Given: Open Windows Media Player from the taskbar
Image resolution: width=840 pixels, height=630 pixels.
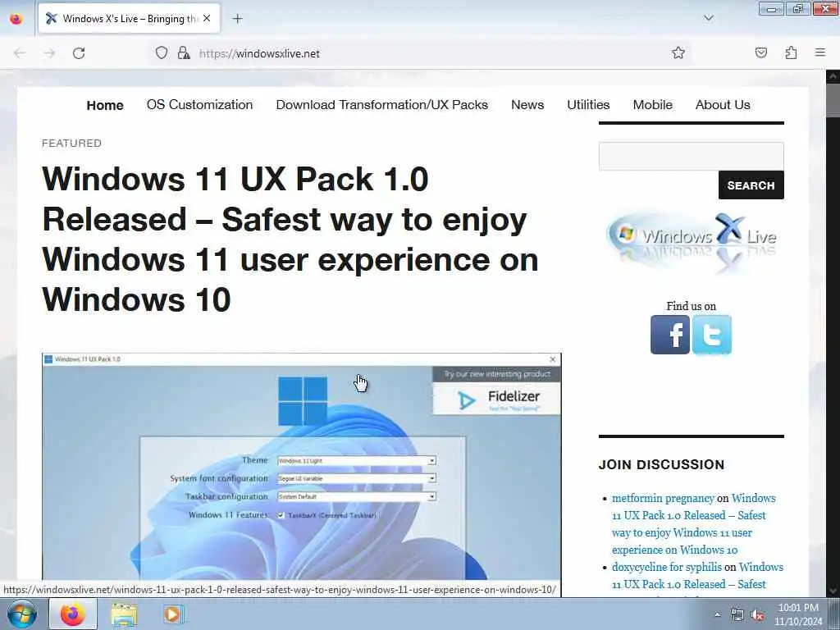Looking at the screenshot, I should (x=172, y=614).
